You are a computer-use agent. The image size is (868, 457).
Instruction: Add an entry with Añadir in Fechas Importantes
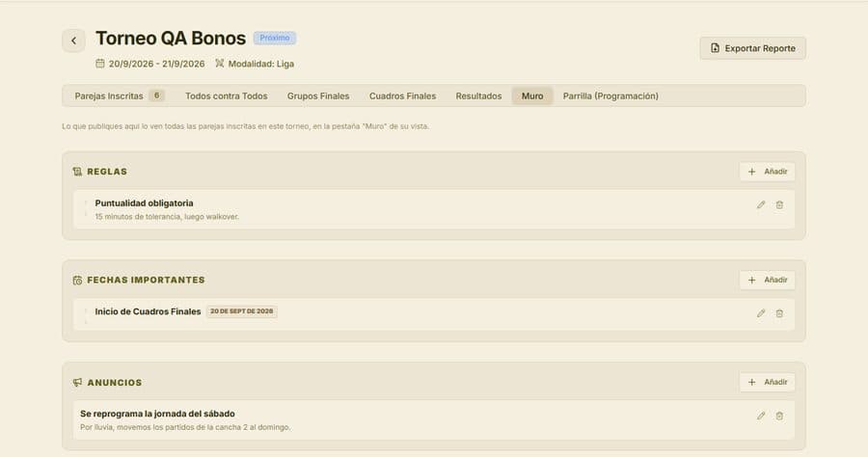(x=768, y=280)
